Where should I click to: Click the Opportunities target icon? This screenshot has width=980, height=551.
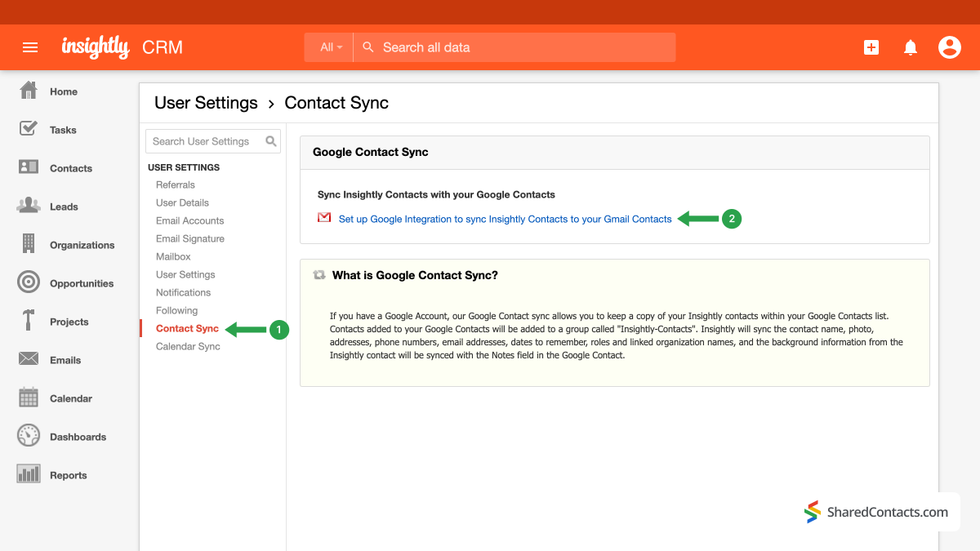[29, 282]
